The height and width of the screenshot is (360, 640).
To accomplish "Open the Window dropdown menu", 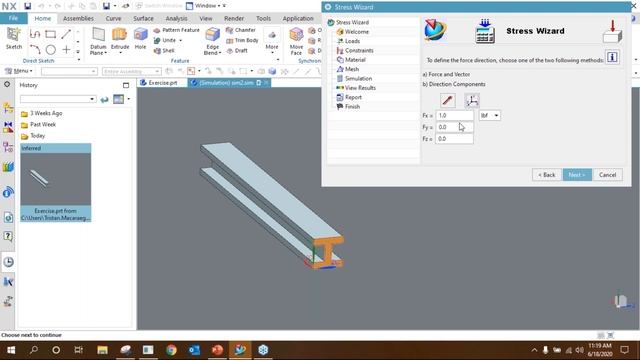I will (206, 6).
